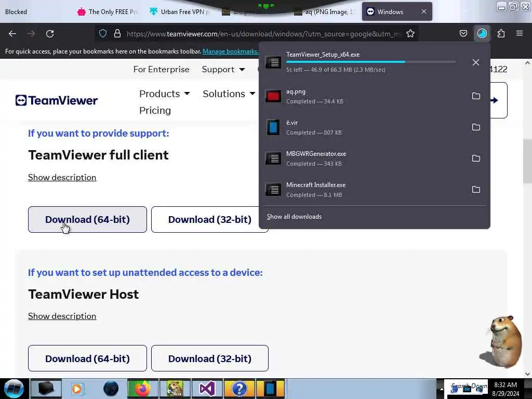Click the site security padlock icon
This screenshot has height=399, width=532.
(117, 33)
